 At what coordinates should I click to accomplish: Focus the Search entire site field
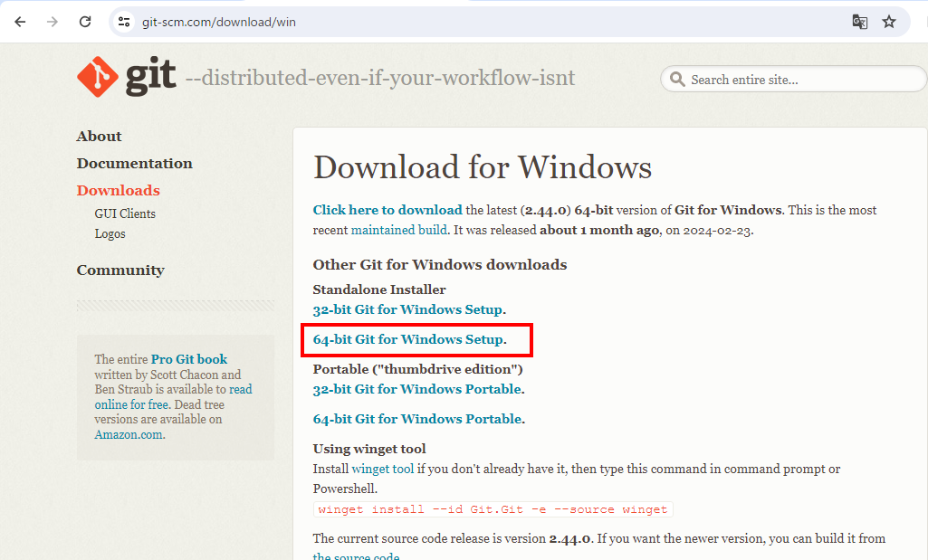point(797,80)
